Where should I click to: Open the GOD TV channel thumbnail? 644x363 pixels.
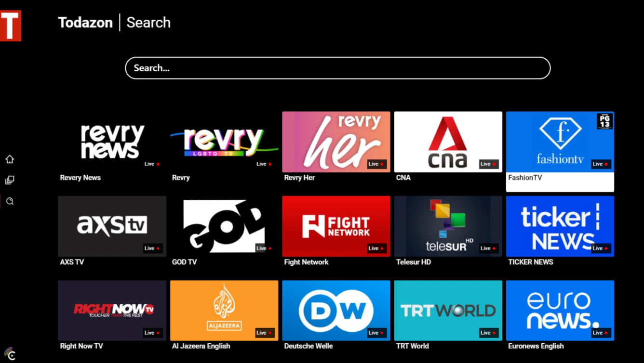click(x=224, y=226)
